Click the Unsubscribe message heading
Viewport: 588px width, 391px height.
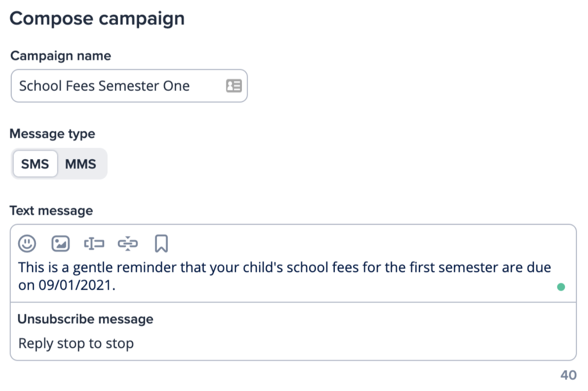point(85,319)
